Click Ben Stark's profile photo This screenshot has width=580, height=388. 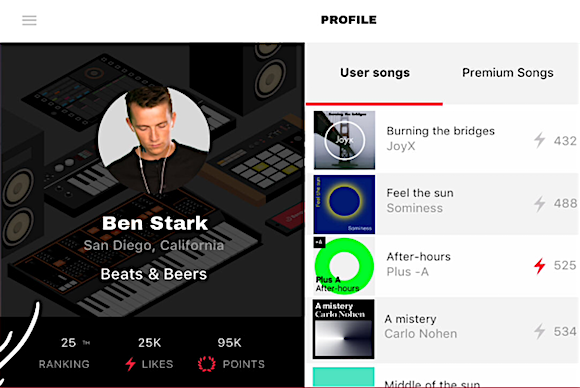point(154,141)
